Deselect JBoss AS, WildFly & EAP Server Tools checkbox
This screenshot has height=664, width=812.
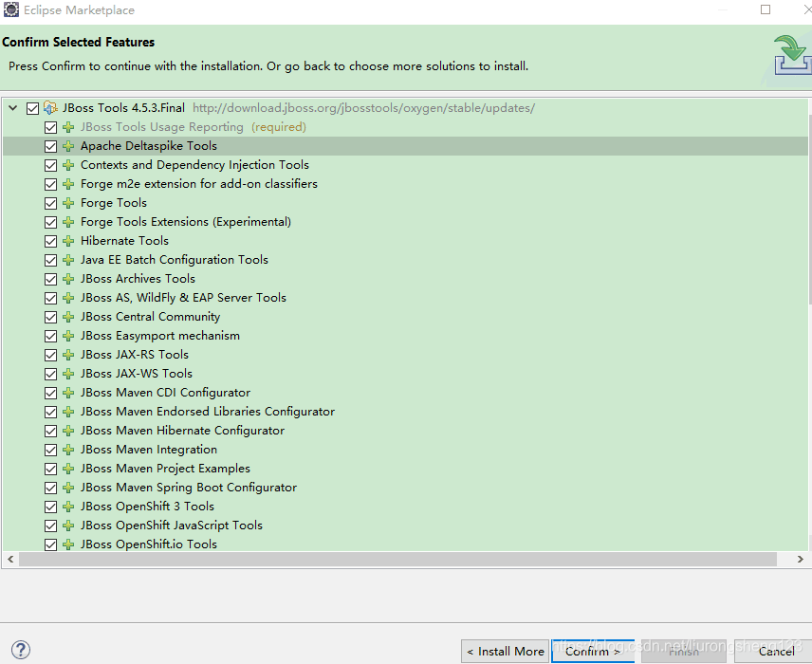(51, 299)
